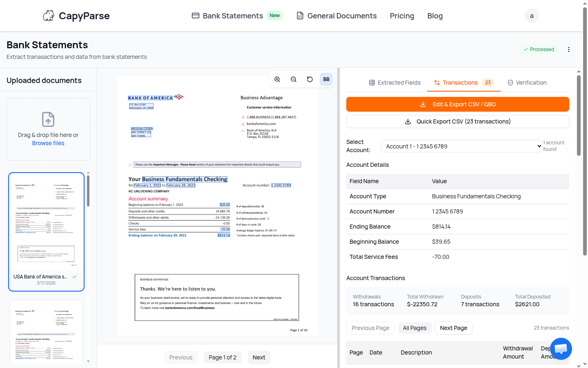
Task: Rotate the bank statement document
Action: tap(310, 79)
